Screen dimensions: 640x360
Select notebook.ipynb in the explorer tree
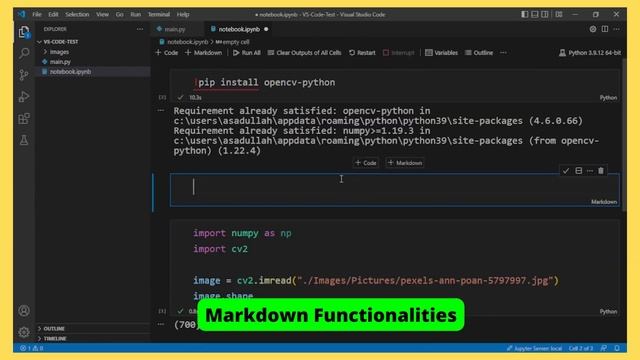click(70, 71)
